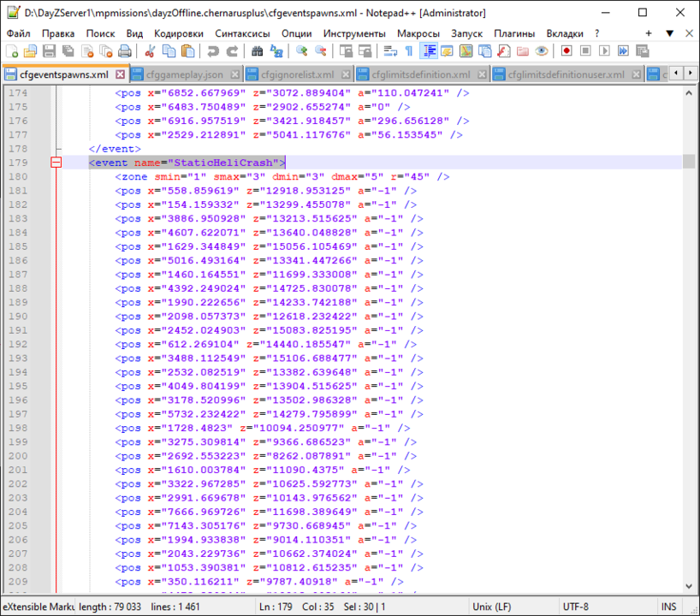
Task: Click line number 185 in margin
Action: [x=18, y=246]
